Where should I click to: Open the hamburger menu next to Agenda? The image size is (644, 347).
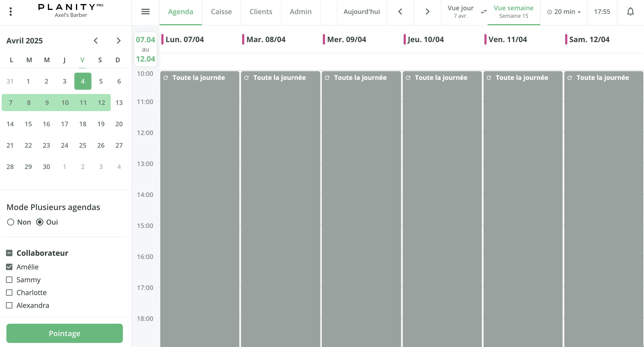(x=145, y=12)
